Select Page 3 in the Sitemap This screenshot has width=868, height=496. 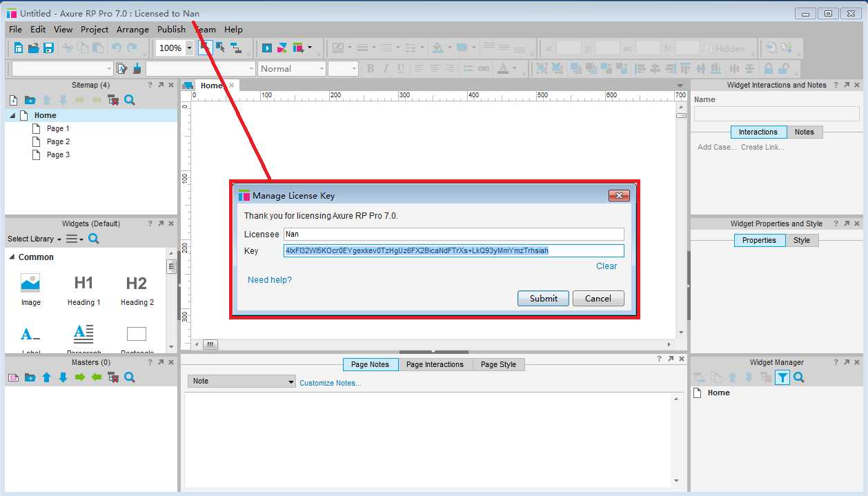58,155
